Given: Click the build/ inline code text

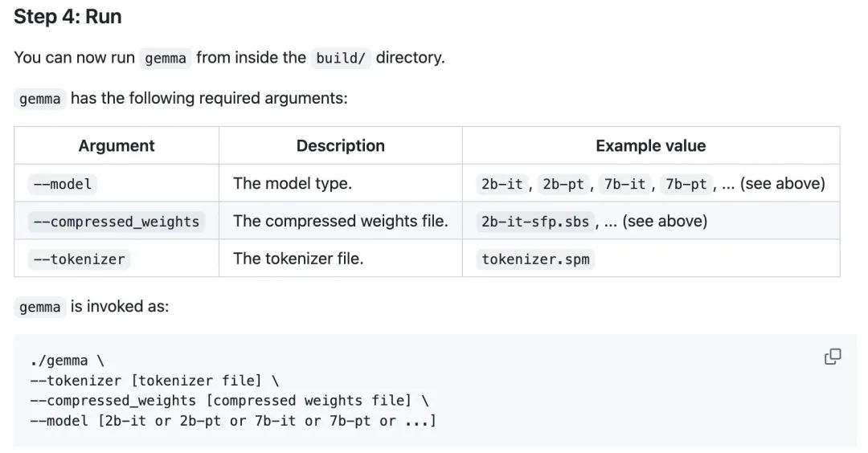Looking at the screenshot, I should (341, 58).
